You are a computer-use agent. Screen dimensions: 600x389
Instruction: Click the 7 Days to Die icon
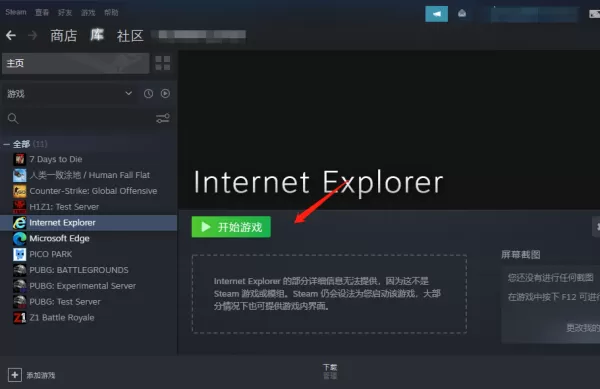coord(20,159)
